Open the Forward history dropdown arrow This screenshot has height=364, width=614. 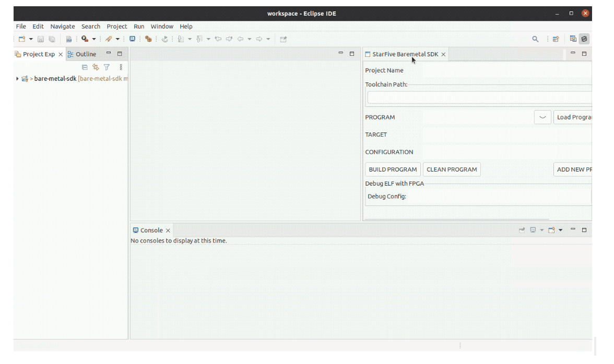pos(268,39)
